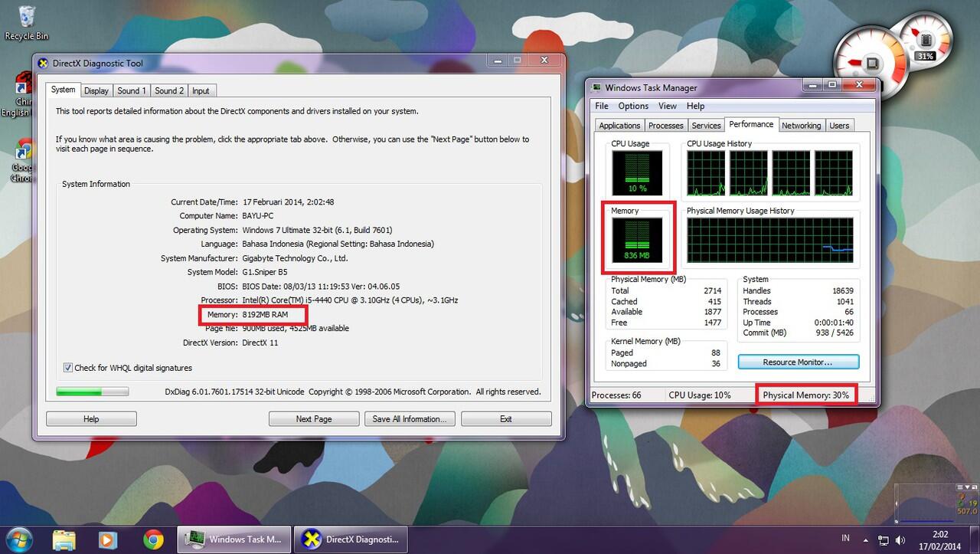This screenshot has height=554, width=980.
Task: Switch to the Input tab
Action: coord(201,90)
